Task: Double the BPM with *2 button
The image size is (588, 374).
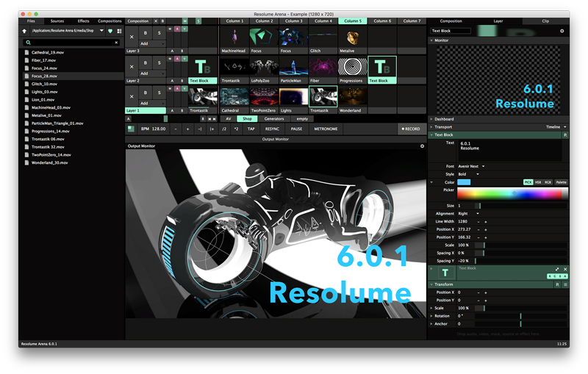Action: pos(236,129)
